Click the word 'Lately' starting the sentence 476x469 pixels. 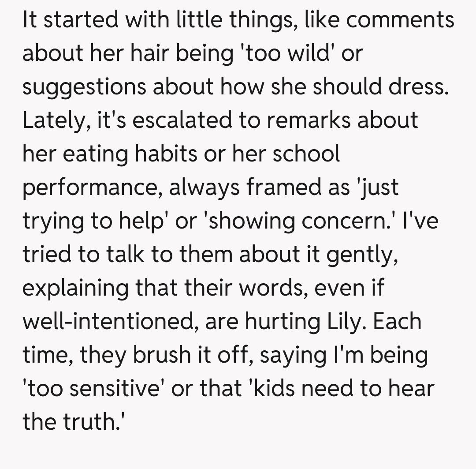[54, 120]
